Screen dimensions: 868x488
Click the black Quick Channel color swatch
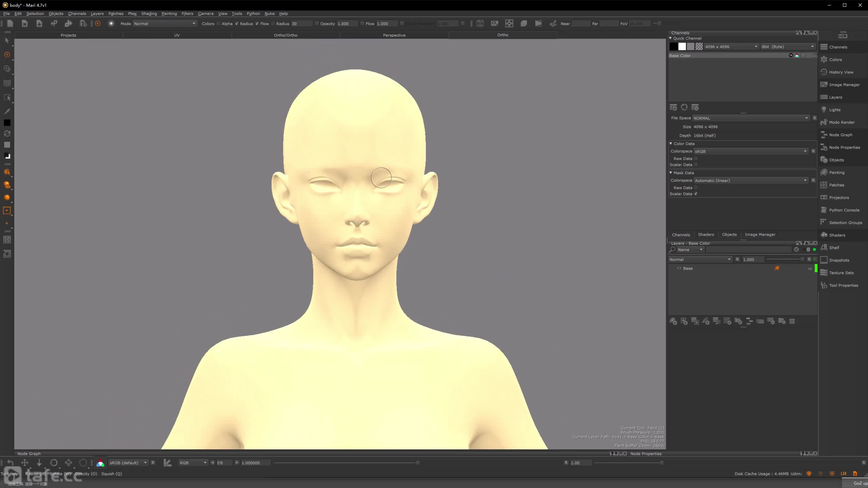tap(673, 46)
